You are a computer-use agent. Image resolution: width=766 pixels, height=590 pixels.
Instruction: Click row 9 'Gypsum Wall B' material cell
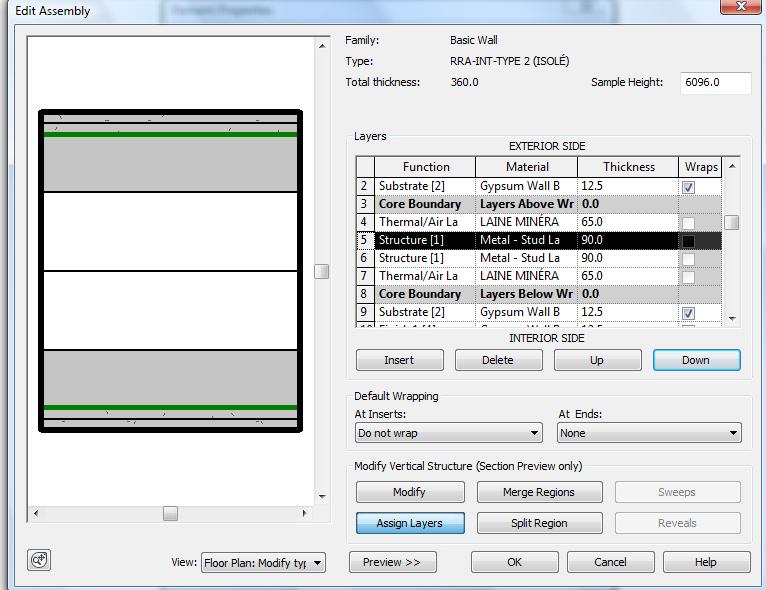point(527,312)
